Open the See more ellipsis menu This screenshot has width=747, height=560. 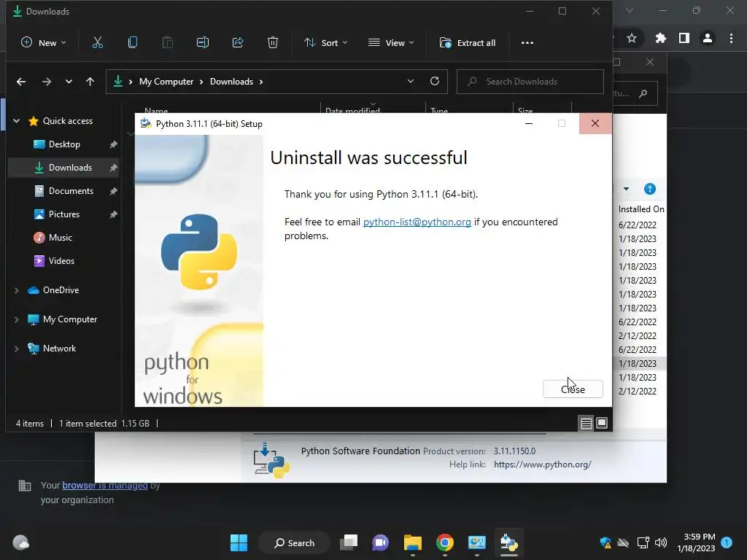tap(527, 42)
